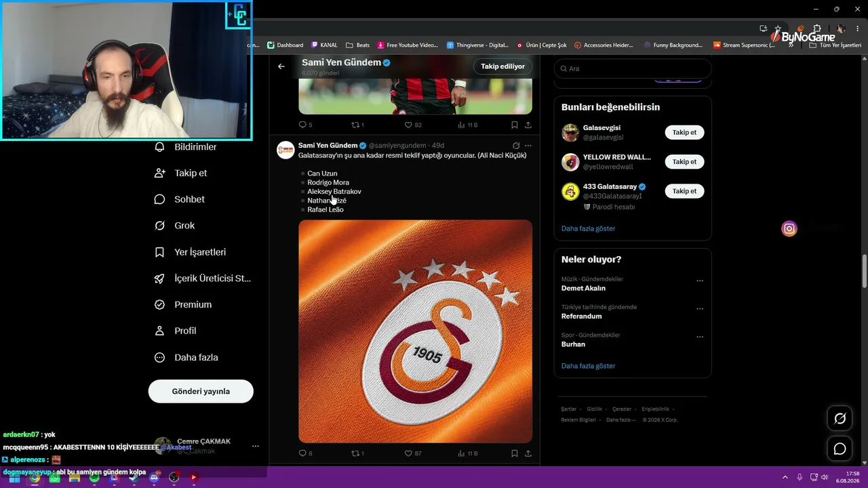Open Yer İşaretleri bookmarks in the sidebar
Image resolution: width=868 pixels, height=488 pixels.
[191, 252]
